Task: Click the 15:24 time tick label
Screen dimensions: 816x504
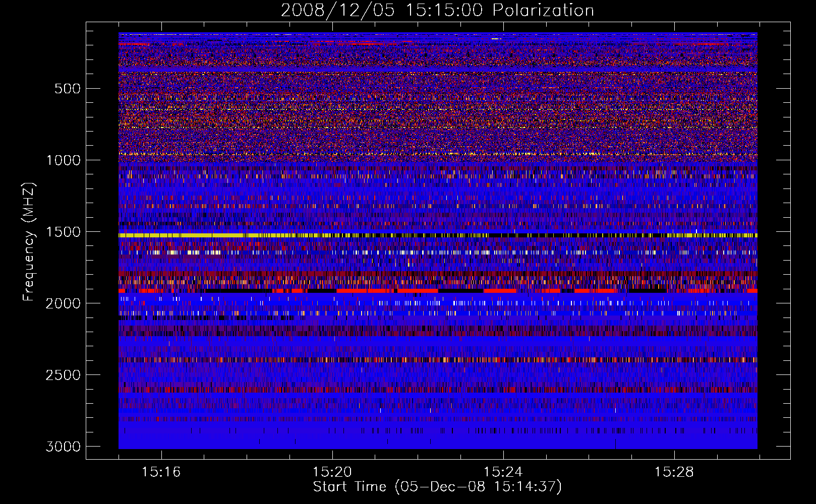Action: (x=503, y=472)
